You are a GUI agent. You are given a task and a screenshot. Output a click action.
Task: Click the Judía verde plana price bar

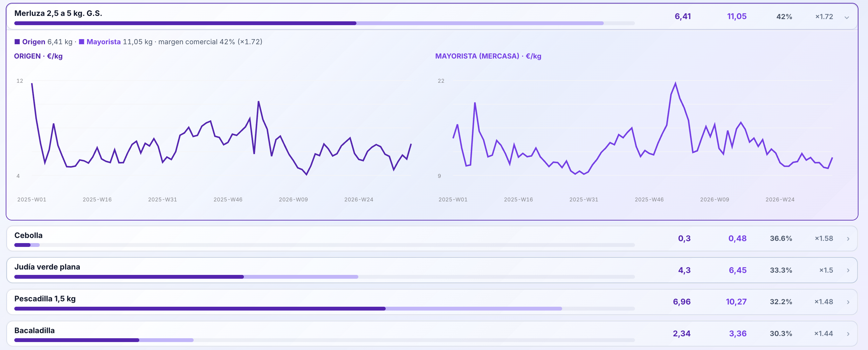tap(325, 277)
